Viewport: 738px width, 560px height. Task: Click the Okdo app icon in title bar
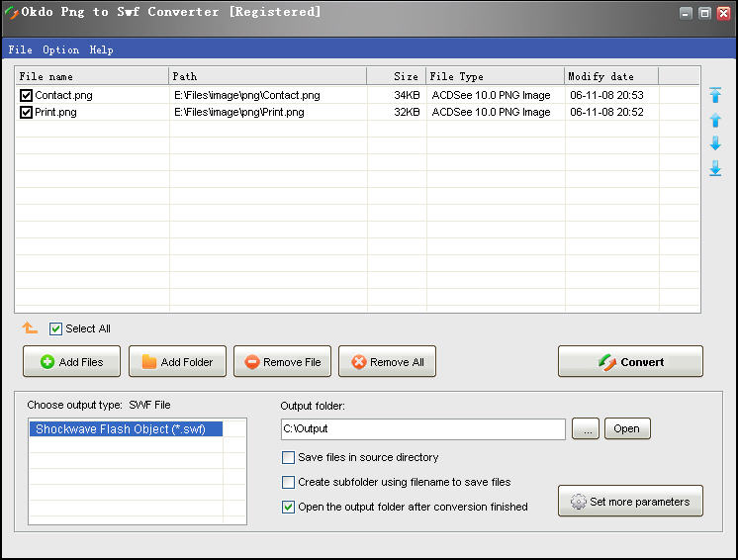[11, 13]
